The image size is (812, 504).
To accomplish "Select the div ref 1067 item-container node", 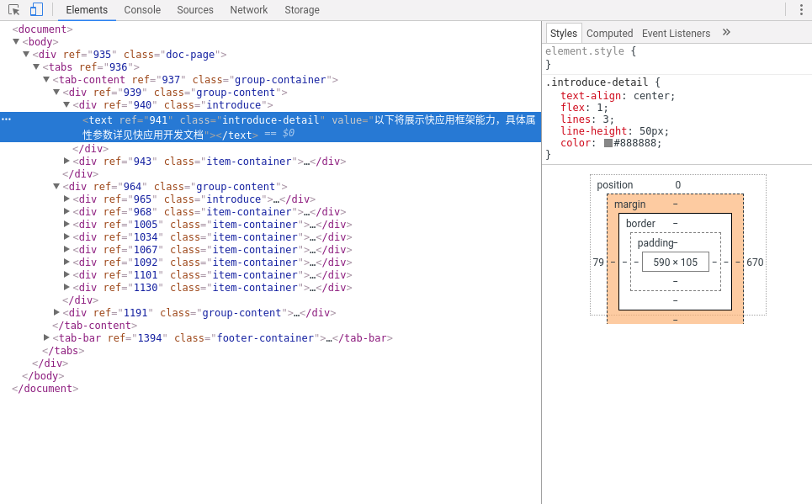I will pyautogui.click(x=212, y=250).
